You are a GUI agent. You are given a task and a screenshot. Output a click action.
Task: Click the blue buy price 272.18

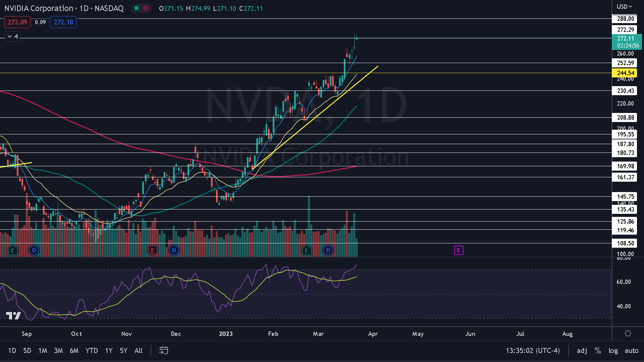[63, 22]
